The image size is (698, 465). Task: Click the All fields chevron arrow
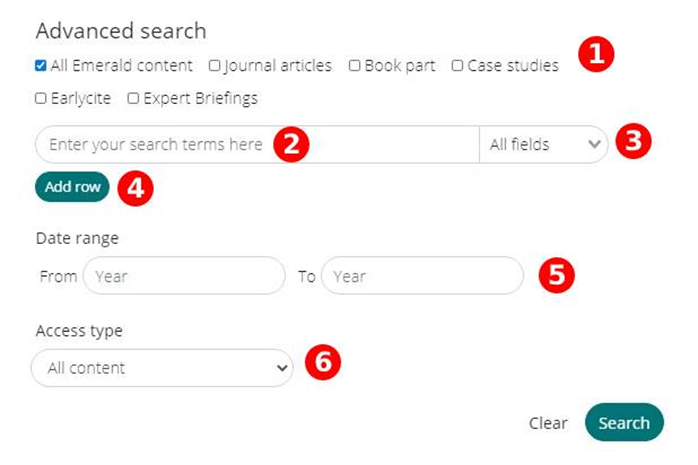click(594, 144)
